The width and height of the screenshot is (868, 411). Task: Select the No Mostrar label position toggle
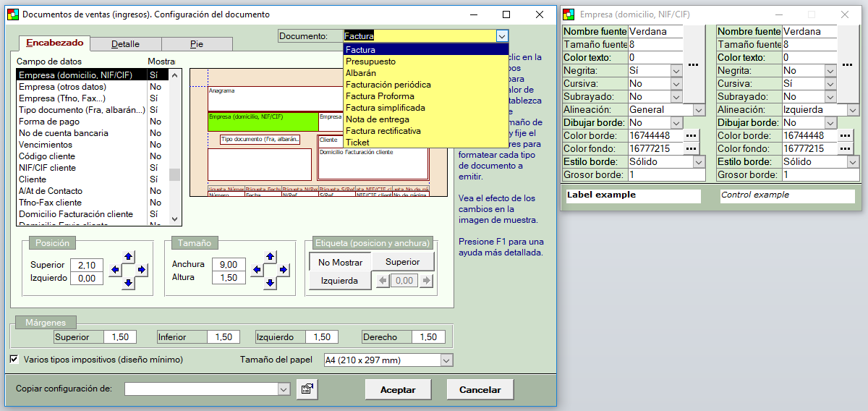click(x=340, y=262)
